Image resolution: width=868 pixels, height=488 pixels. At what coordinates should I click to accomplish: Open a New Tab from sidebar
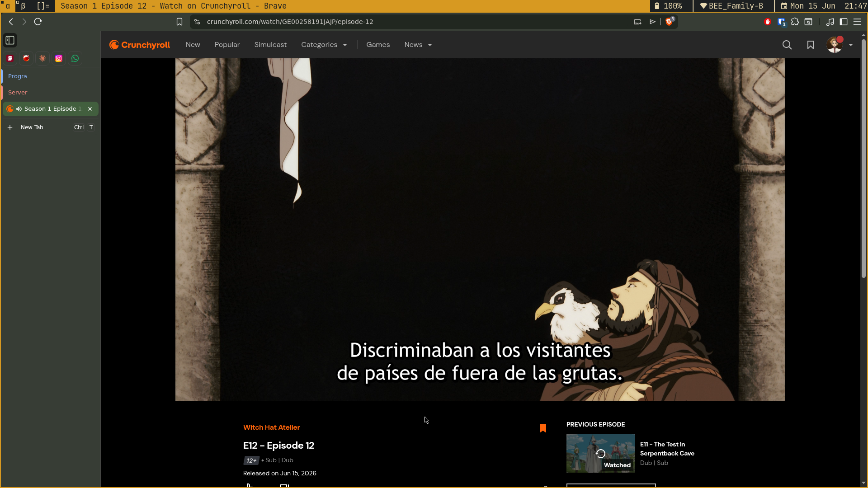click(51, 127)
